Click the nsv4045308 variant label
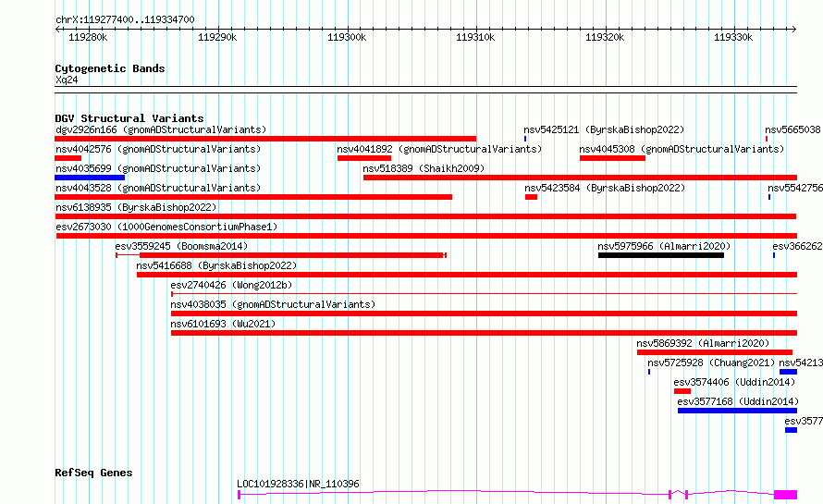Screen dimensions: 823x504 (682, 149)
